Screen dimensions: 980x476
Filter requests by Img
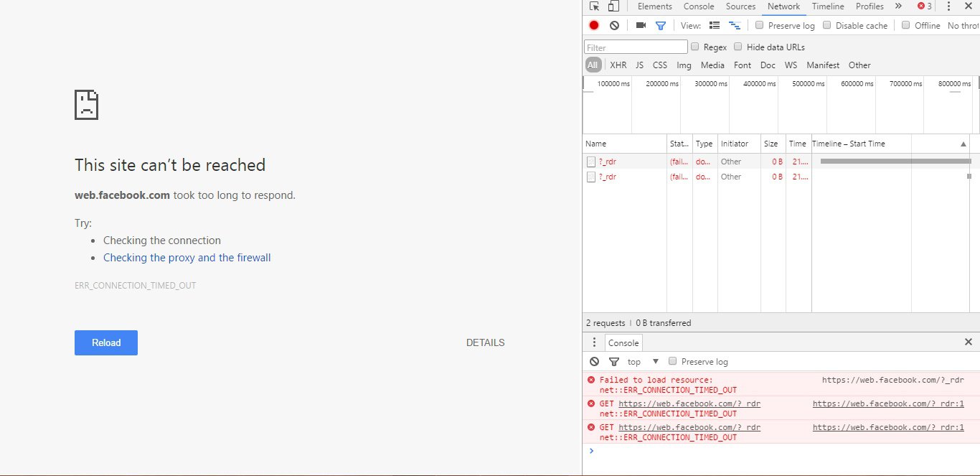click(684, 65)
